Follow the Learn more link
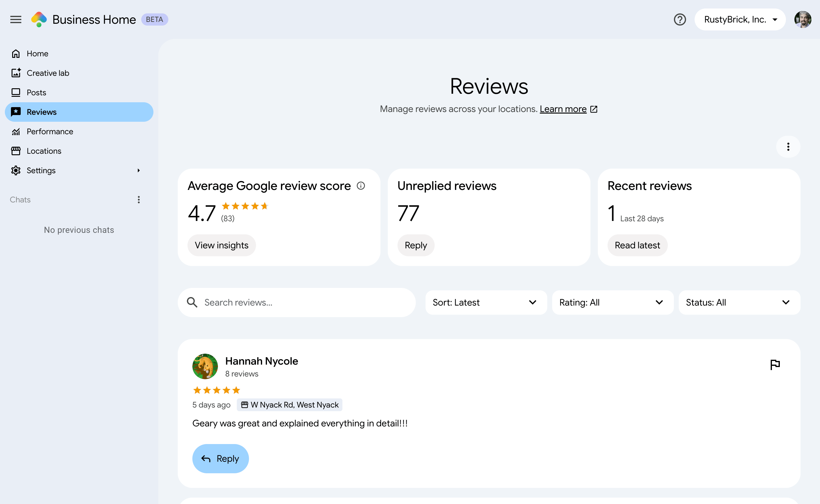820x504 pixels. (x=563, y=109)
